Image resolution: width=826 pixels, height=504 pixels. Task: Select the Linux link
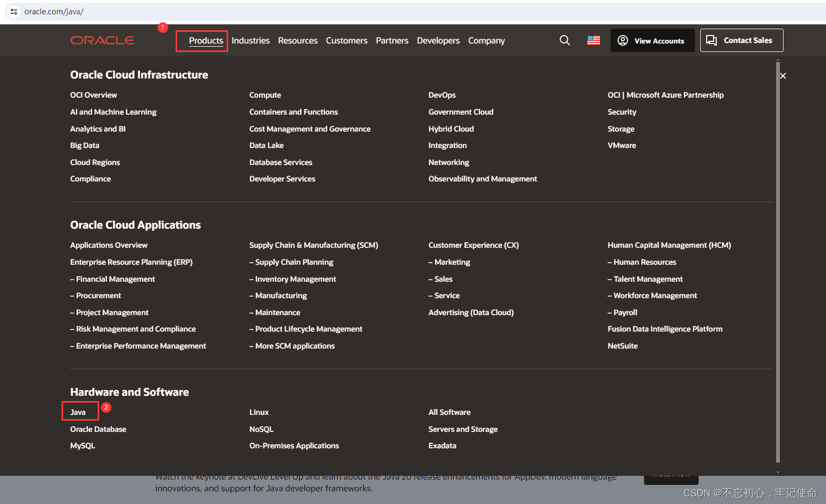259,412
